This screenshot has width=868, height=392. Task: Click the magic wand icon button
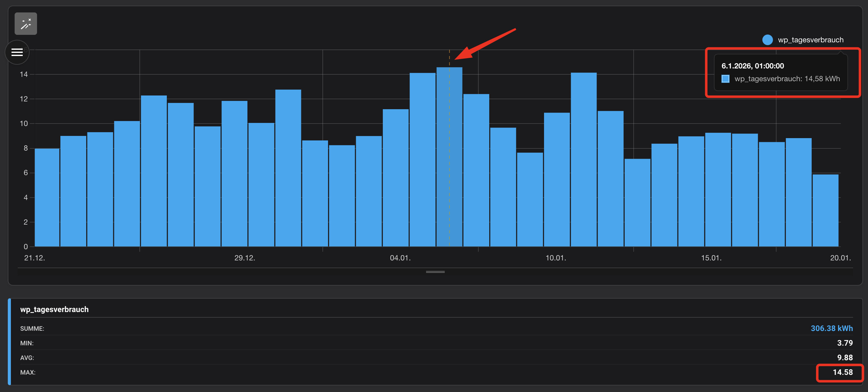26,24
